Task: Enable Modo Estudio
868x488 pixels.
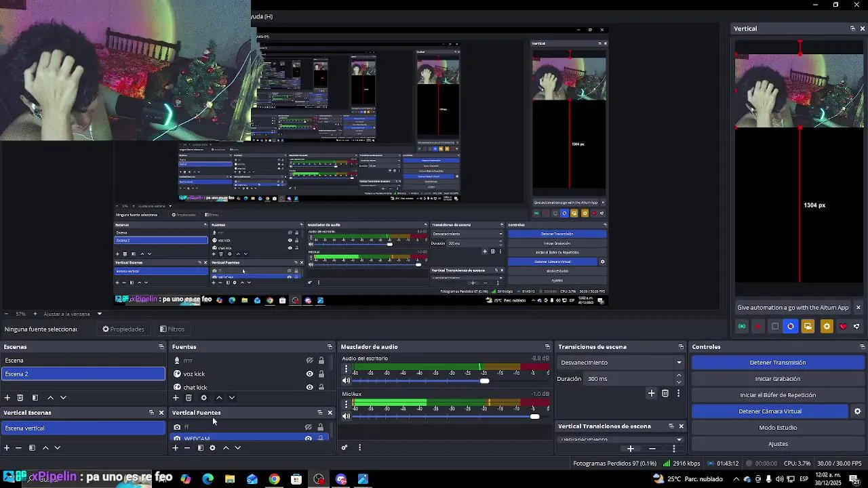Action: [x=778, y=428]
